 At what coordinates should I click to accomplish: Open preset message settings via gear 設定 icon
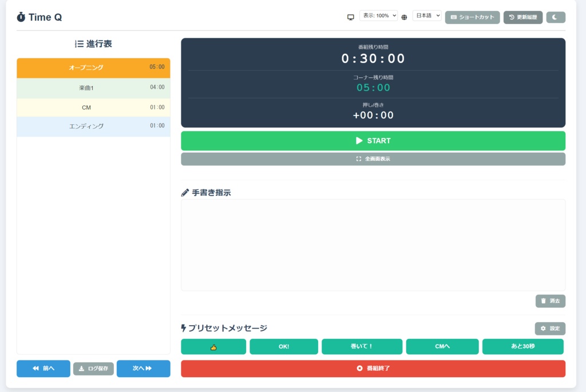[549, 328]
